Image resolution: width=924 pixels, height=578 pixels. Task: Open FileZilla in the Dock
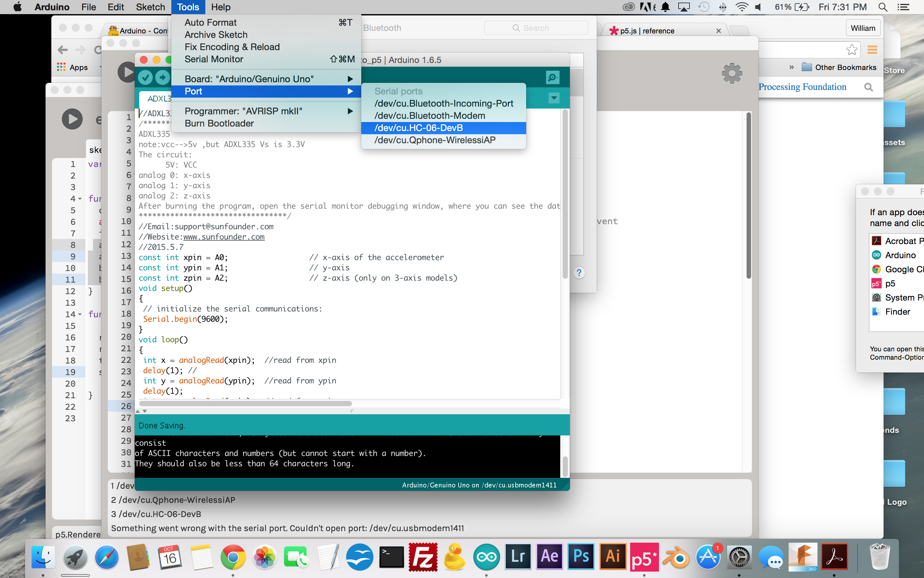[423, 556]
